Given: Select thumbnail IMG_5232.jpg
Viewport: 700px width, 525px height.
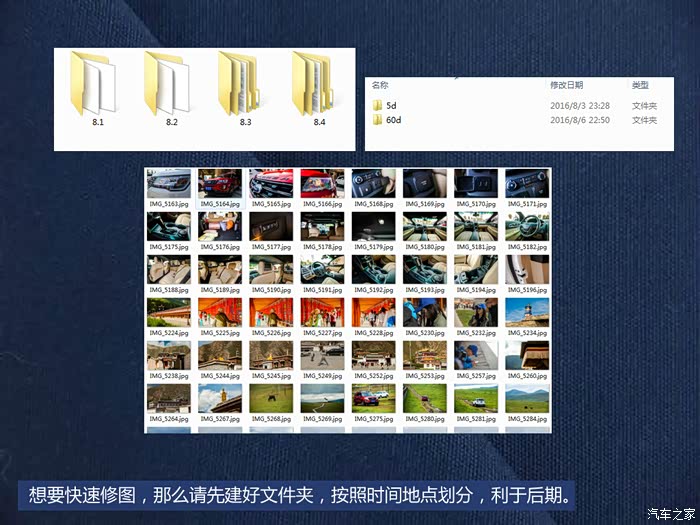Looking at the screenshot, I should [x=476, y=312].
